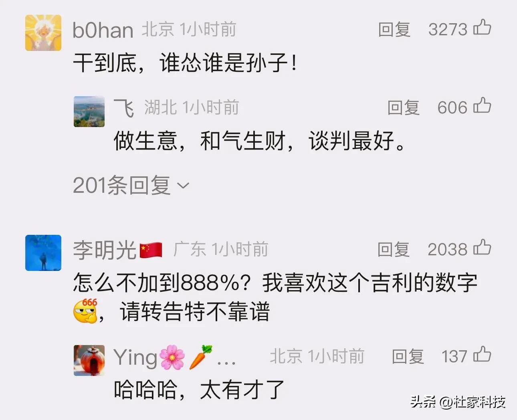Reply to Ying's comment via 回复
The image size is (517, 420).
tap(408, 357)
